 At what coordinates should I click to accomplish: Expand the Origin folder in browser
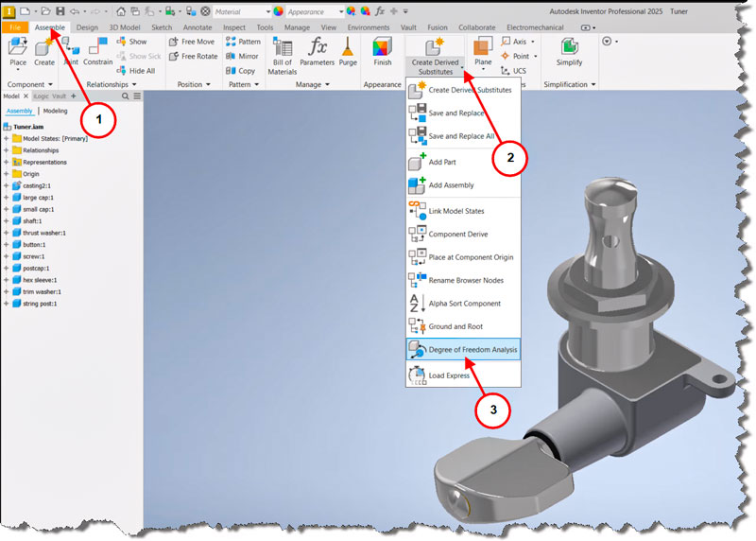[7, 174]
